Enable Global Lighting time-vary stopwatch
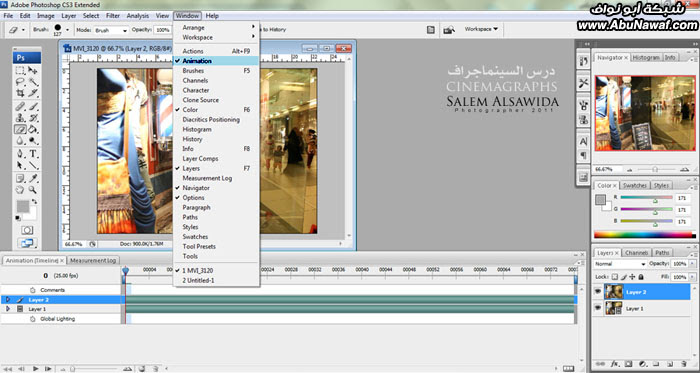Screen dimensions: 700x373 (x=32, y=319)
